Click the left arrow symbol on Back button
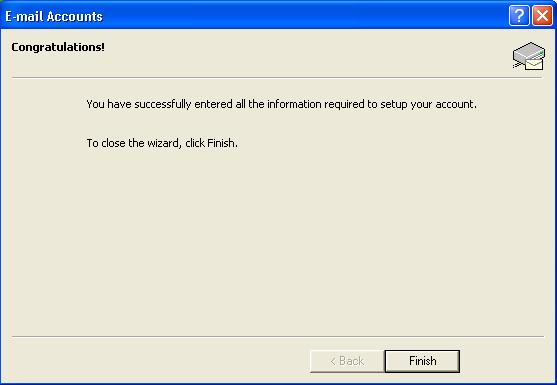 pos(332,362)
